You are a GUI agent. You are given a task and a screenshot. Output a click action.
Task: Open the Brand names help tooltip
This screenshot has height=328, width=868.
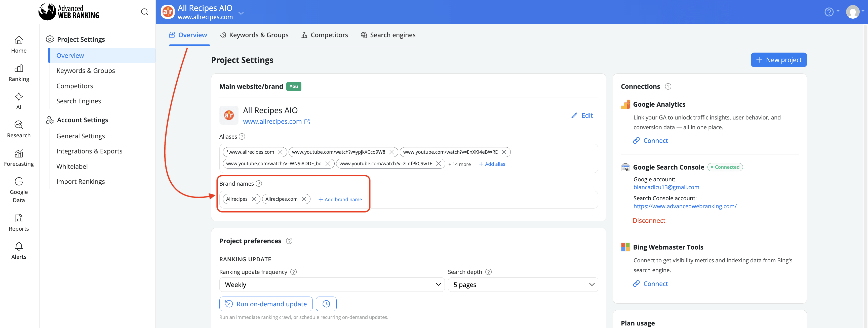259,184
